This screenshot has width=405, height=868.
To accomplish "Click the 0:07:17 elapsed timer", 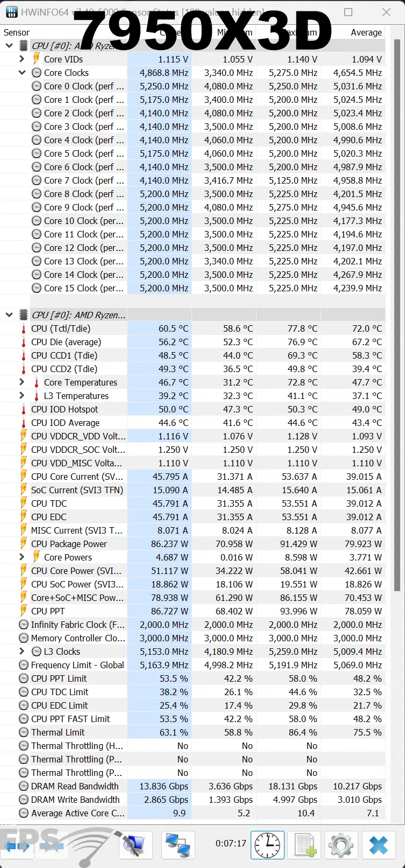I will click(231, 843).
